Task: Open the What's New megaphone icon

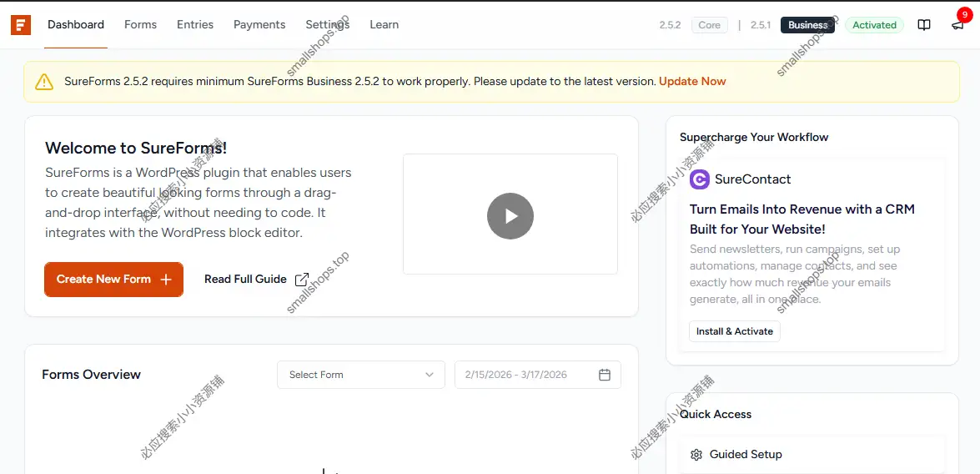Action: (x=957, y=26)
